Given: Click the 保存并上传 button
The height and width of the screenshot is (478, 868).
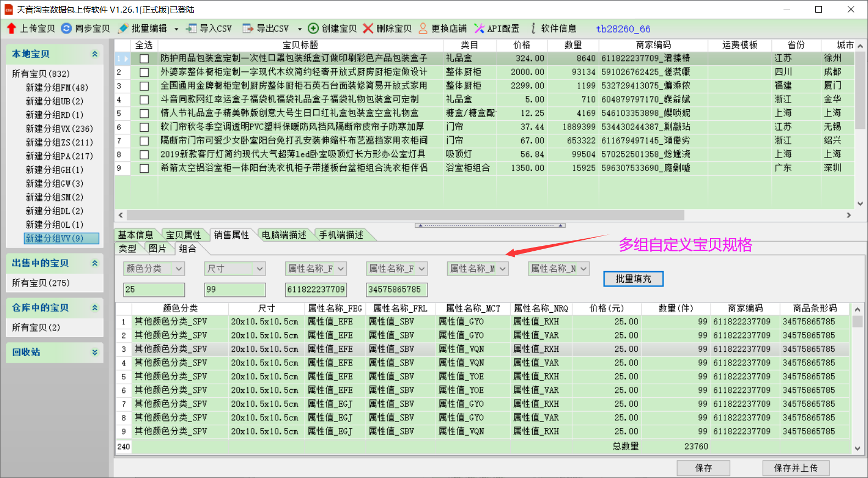Looking at the screenshot, I should tap(795, 468).
